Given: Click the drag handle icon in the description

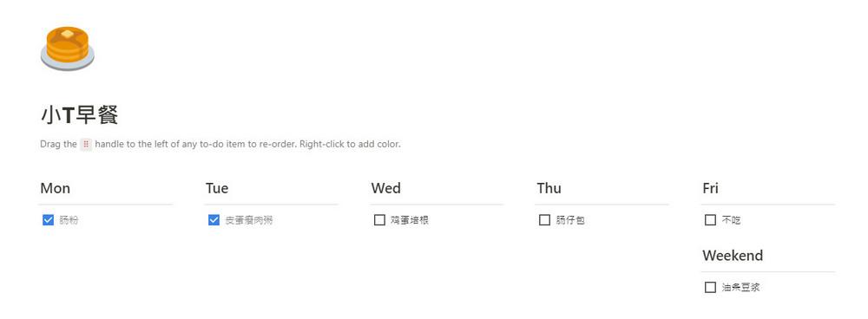Looking at the screenshot, I should click(86, 144).
